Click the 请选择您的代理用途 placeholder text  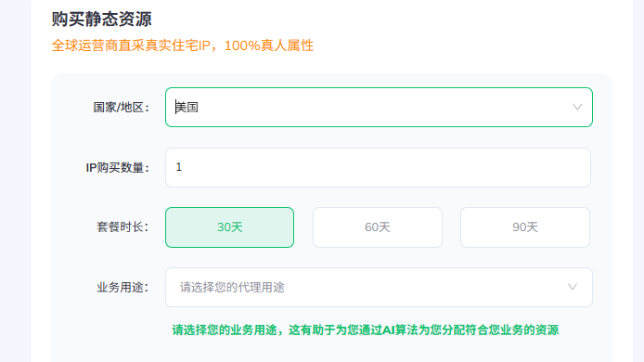pyautogui.click(x=232, y=287)
